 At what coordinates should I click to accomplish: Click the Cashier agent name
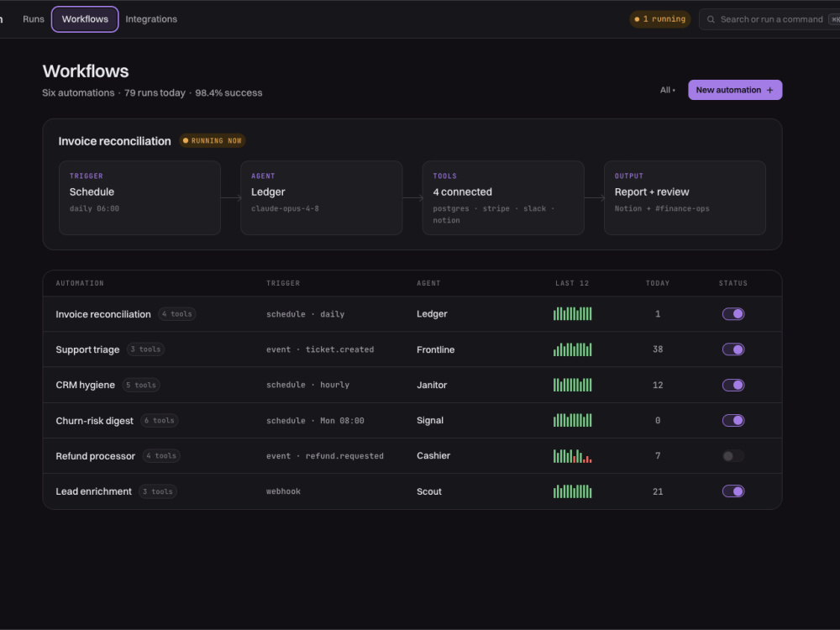[433, 456]
